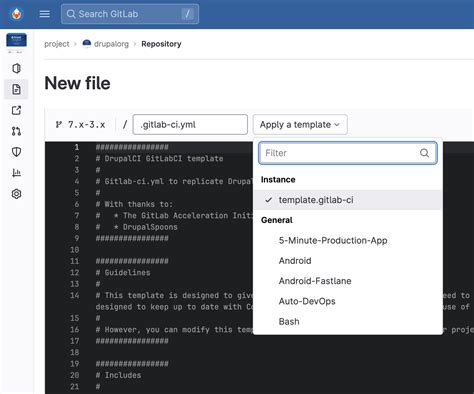Image resolution: width=474 pixels, height=394 pixels.
Task: Click the drupalorg breadcrumb avatar icon
Action: [x=87, y=44]
